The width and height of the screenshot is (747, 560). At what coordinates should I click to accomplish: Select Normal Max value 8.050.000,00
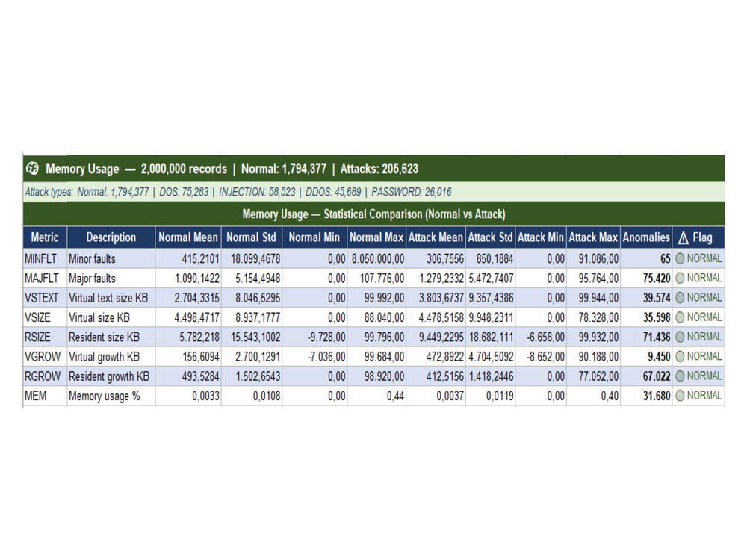[376, 258]
